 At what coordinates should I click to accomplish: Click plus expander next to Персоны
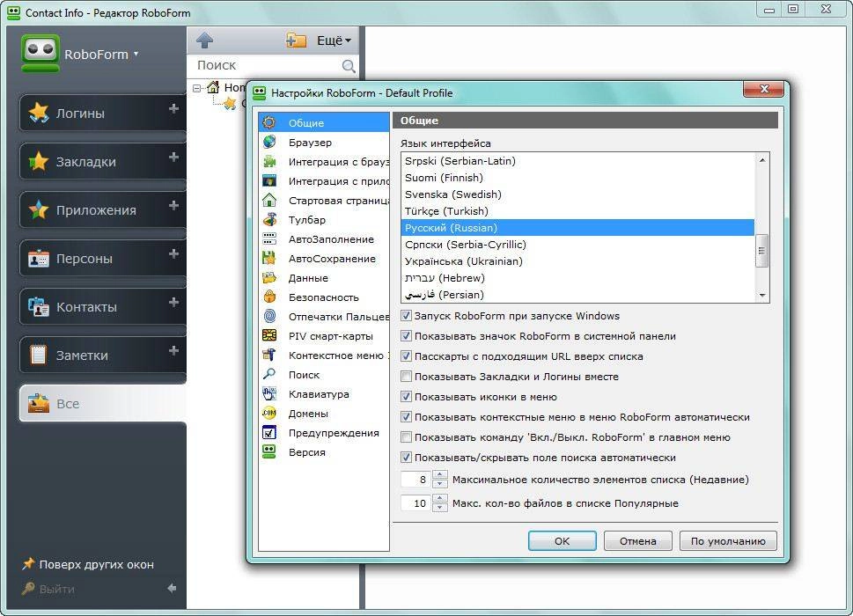pos(173,254)
